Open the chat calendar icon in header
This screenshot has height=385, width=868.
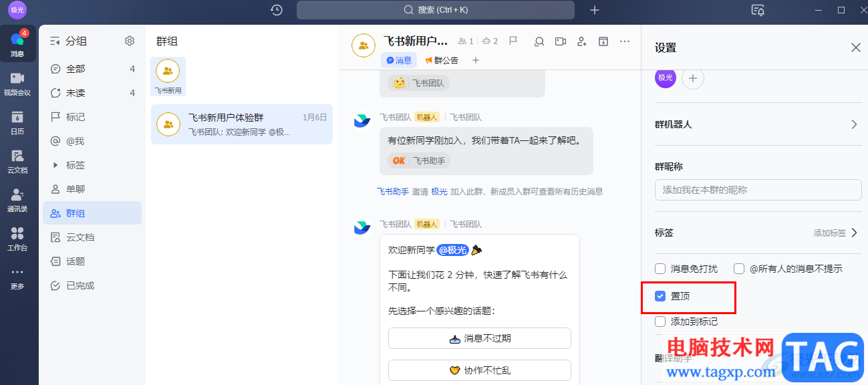pos(603,41)
